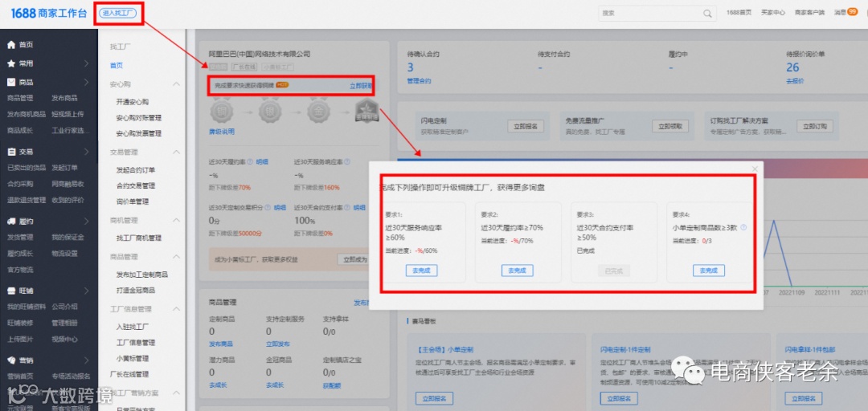
Task: Open 发布商机商品 in dark sidebar
Action: (x=26, y=115)
